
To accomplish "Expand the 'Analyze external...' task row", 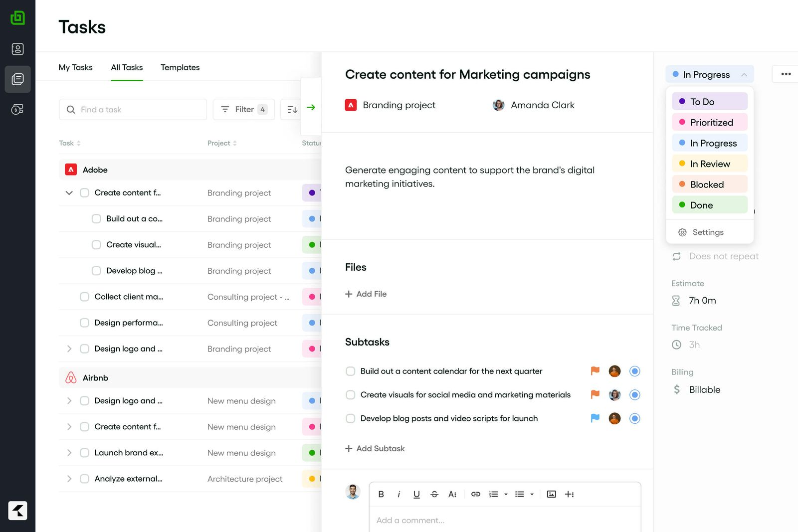I will coord(69,479).
